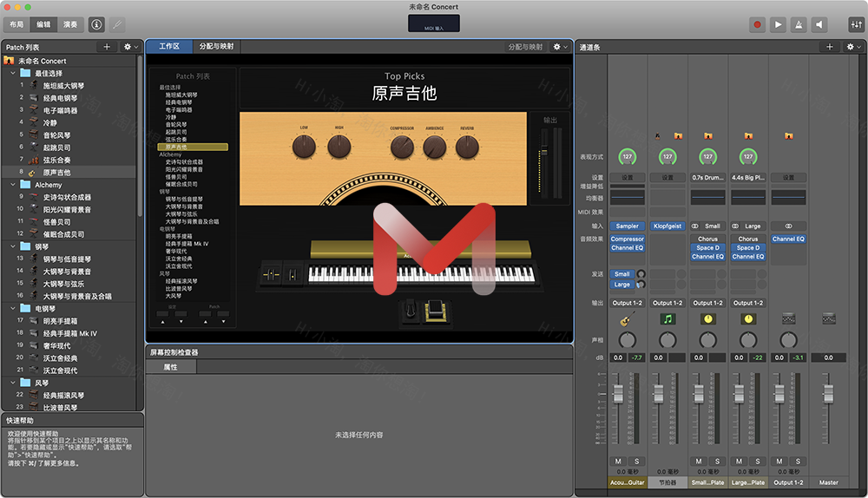Screen dimensions: 868x498
Task: Click folder icon above Small Plate strip
Action: point(708,135)
